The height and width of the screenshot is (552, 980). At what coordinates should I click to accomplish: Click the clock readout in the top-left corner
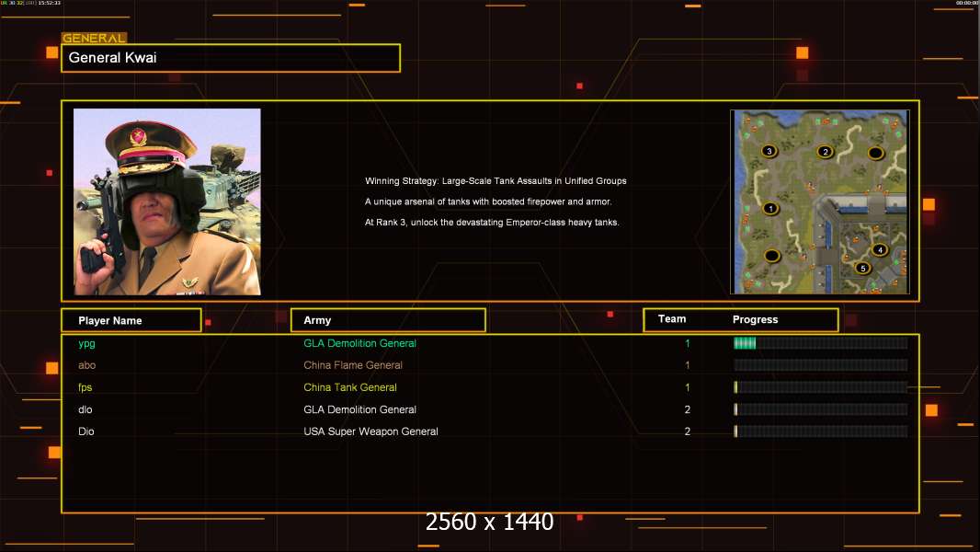pos(50,3)
